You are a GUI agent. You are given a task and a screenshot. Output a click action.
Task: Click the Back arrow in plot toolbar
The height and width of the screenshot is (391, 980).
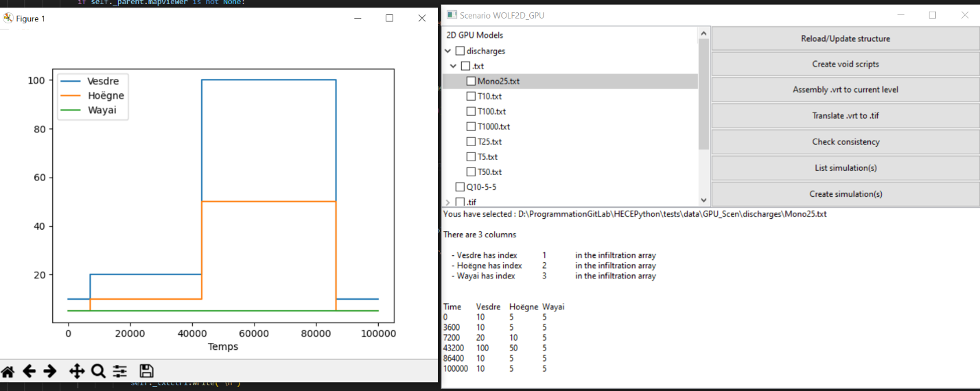click(29, 372)
